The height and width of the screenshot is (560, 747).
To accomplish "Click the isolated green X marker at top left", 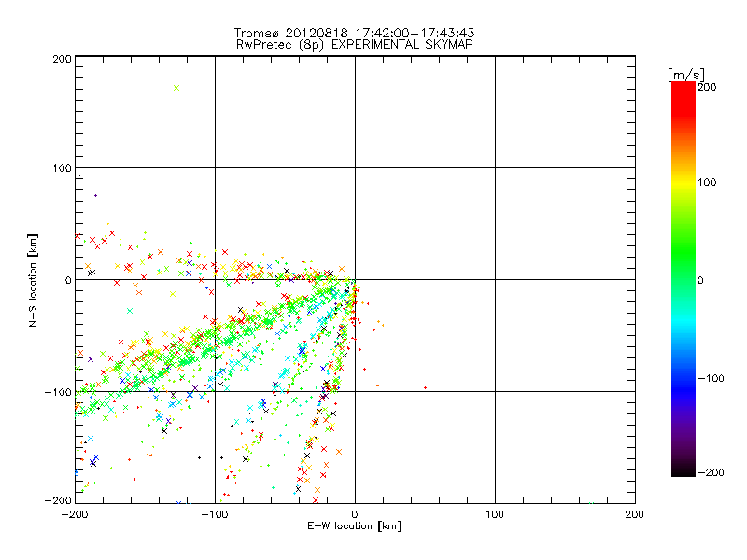I will (176, 88).
